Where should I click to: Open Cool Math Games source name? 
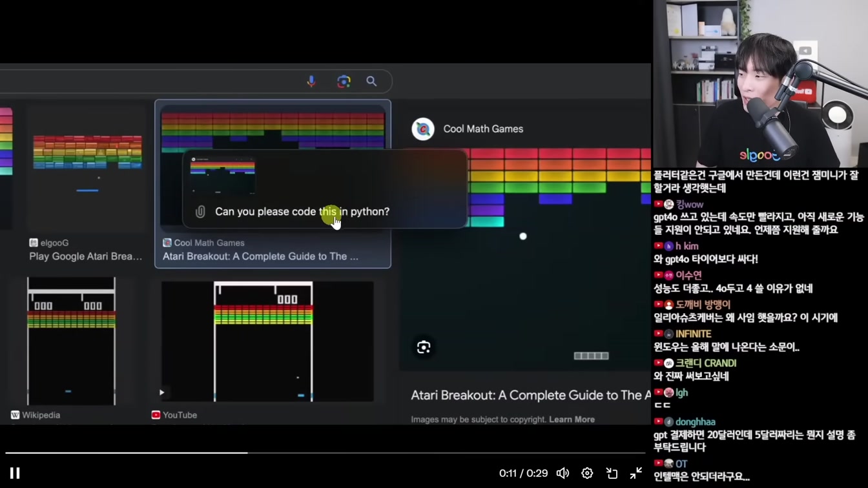coord(483,129)
